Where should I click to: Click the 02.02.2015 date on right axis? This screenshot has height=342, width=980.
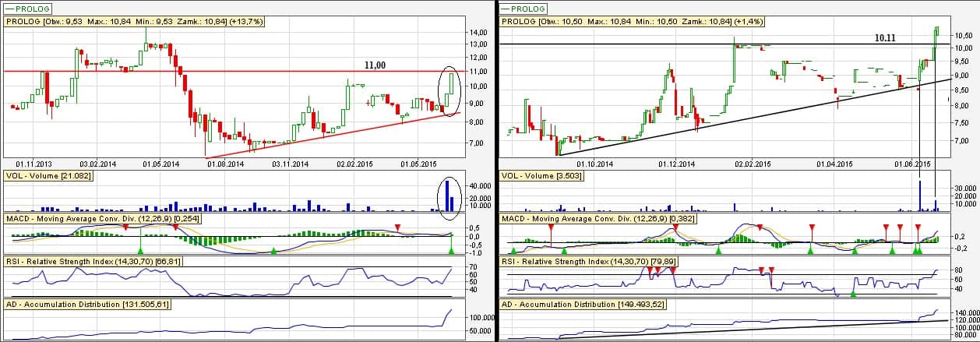(x=753, y=164)
